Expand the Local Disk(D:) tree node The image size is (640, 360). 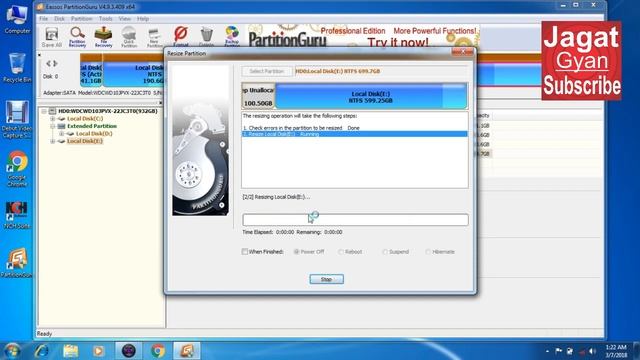(x=61, y=133)
